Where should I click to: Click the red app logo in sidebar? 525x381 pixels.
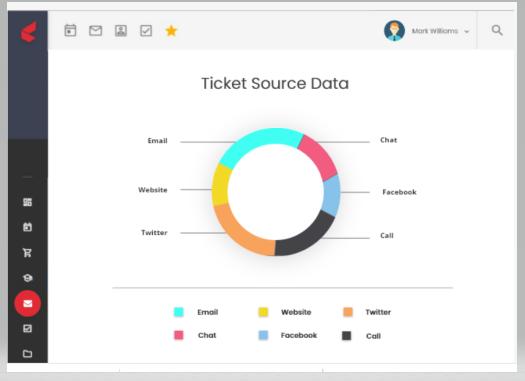(28, 32)
